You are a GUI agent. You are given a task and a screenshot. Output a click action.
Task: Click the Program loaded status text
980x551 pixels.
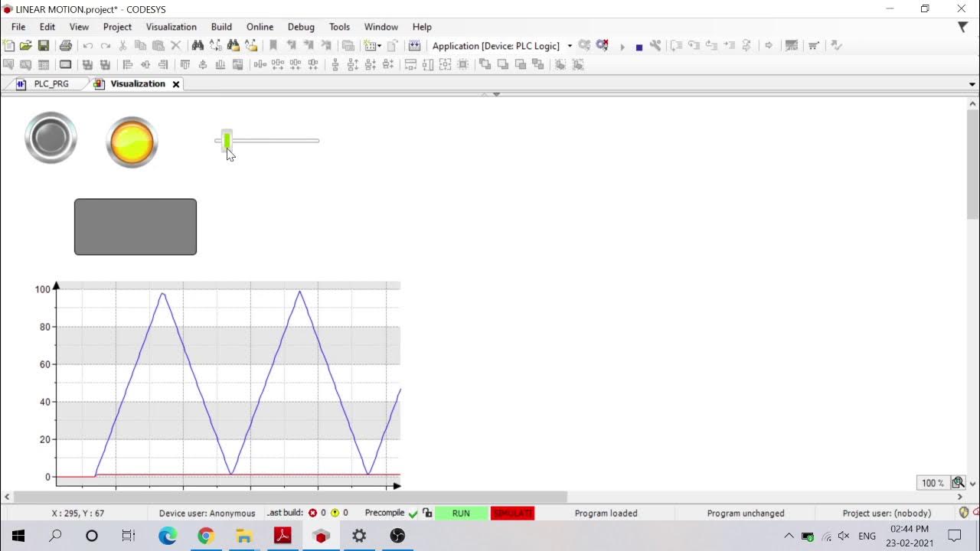coord(606,514)
